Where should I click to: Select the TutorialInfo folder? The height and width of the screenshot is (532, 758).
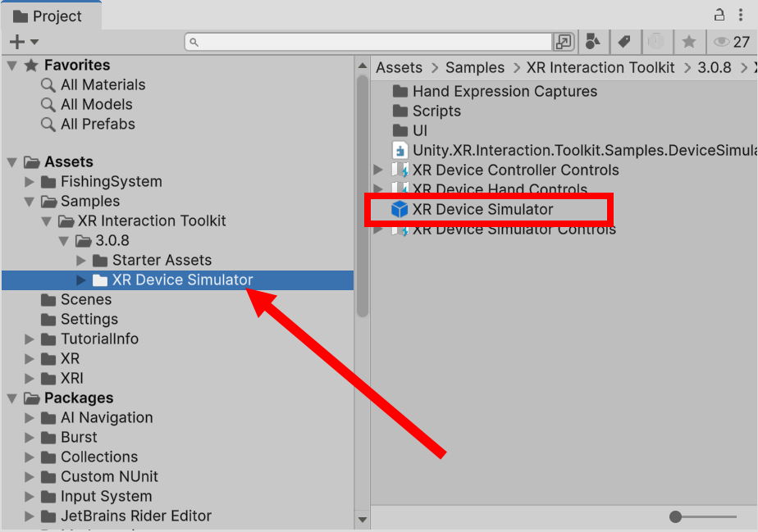(x=90, y=339)
